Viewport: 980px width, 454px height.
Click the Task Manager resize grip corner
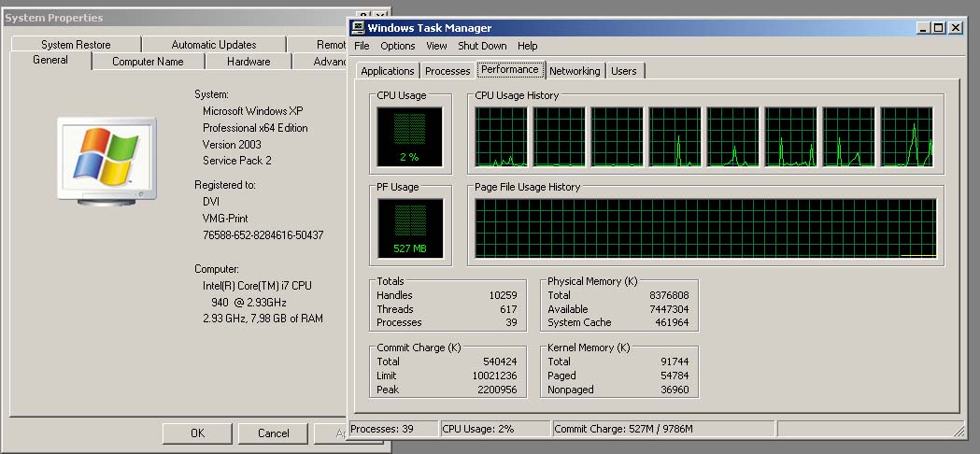(x=959, y=431)
